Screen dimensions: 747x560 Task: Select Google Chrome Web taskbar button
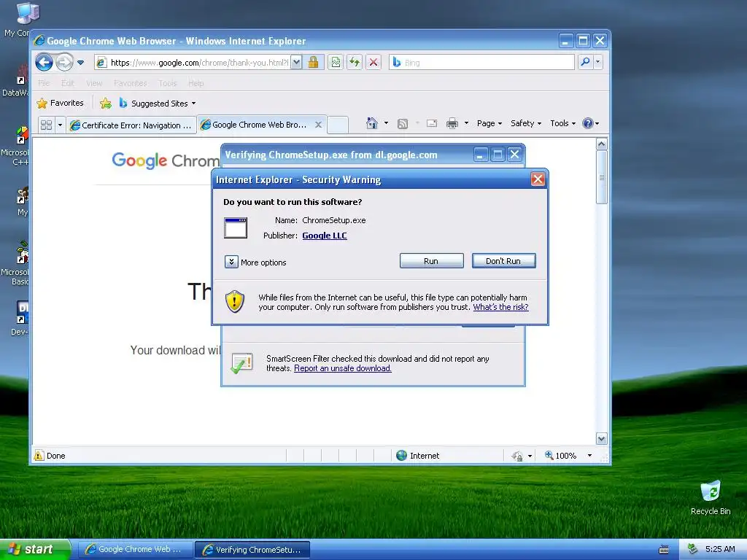[135, 549]
